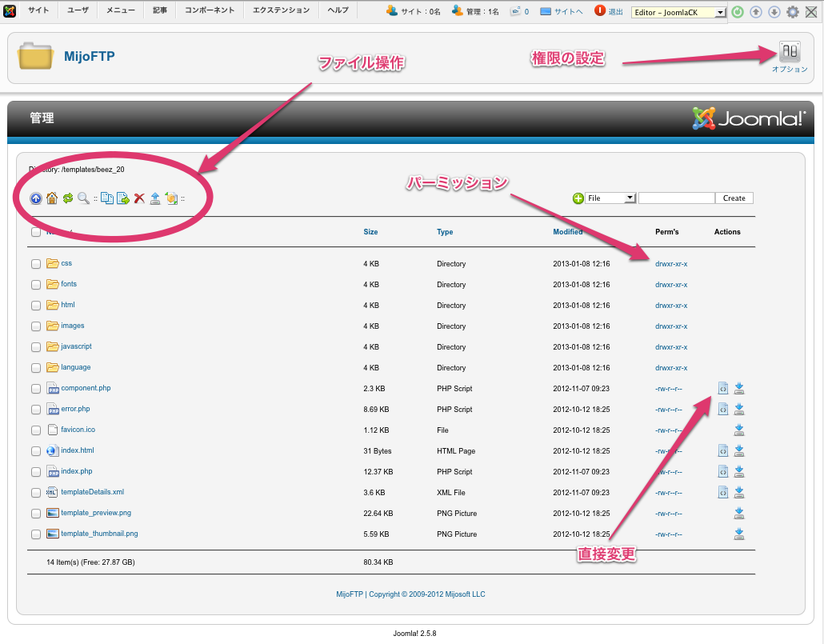This screenshot has width=824, height=644.
Task: Click the red X delete icon
Action: [x=139, y=198]
